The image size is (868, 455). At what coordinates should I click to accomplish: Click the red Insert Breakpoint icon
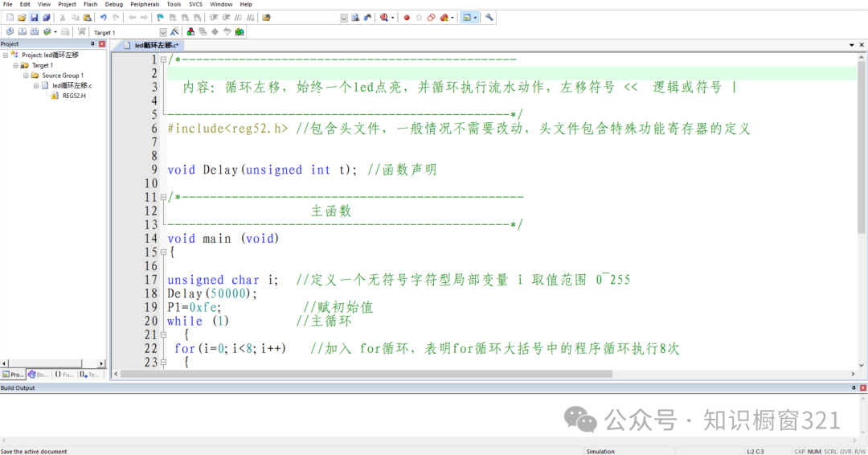click(x=407, y=17)
